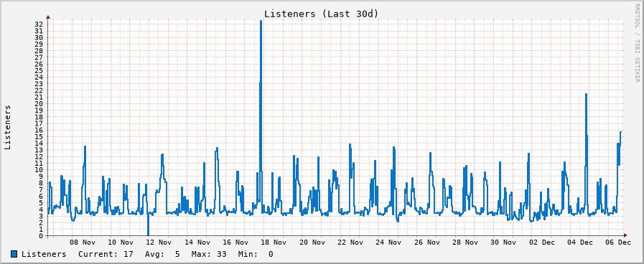Click the '04 Dec' x-axis date label
644x264 pixels.
(580, 242)
